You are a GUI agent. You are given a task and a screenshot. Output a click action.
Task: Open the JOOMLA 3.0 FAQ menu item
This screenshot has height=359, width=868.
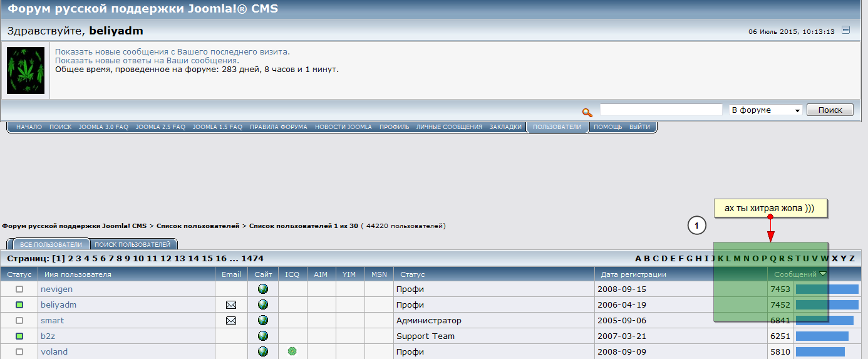coord(103,127)
